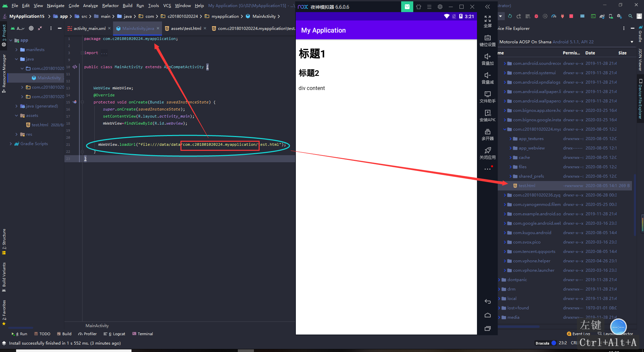Click the Nox Android back arrow icon
Image resolution: width=644 pixels, height=352 pixels.
[487, 301]
